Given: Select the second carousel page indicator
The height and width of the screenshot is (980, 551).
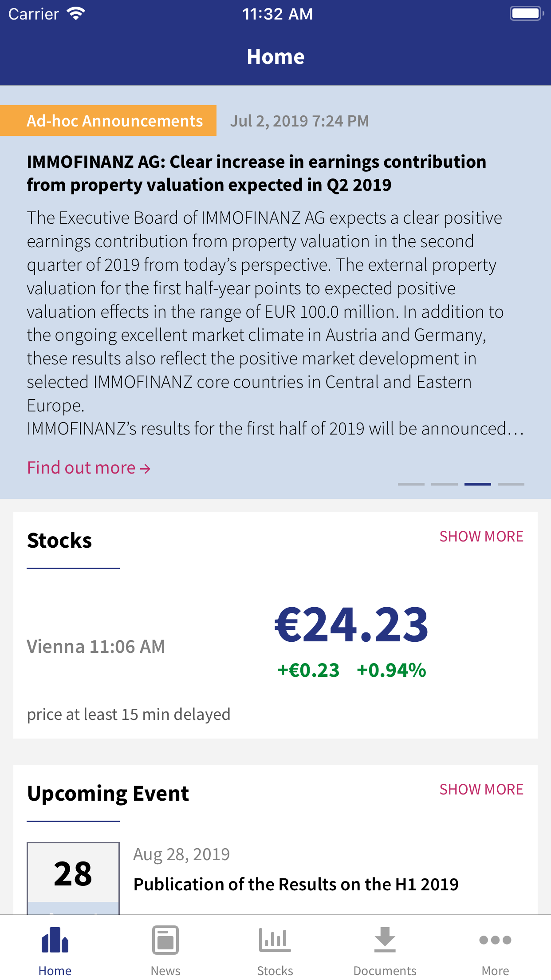Looking at the screenshot, I should [444, 484].
